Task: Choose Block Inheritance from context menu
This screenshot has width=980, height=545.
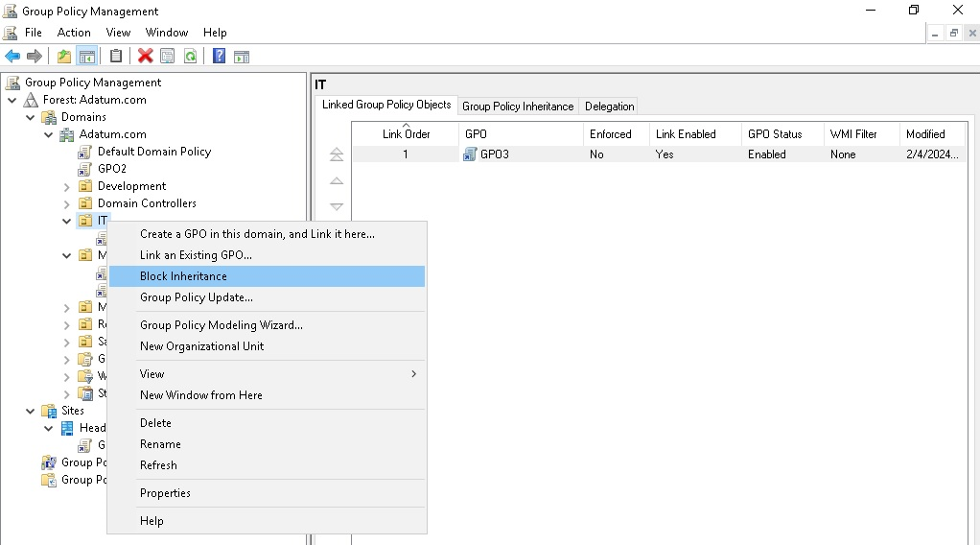Action: tap(267, 276)
